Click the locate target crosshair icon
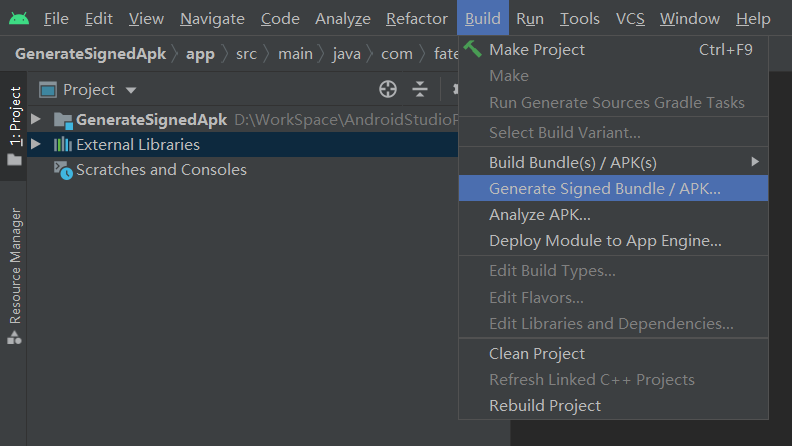The width and height of the screenshot is (792, 446). click(x=388, y=89)
